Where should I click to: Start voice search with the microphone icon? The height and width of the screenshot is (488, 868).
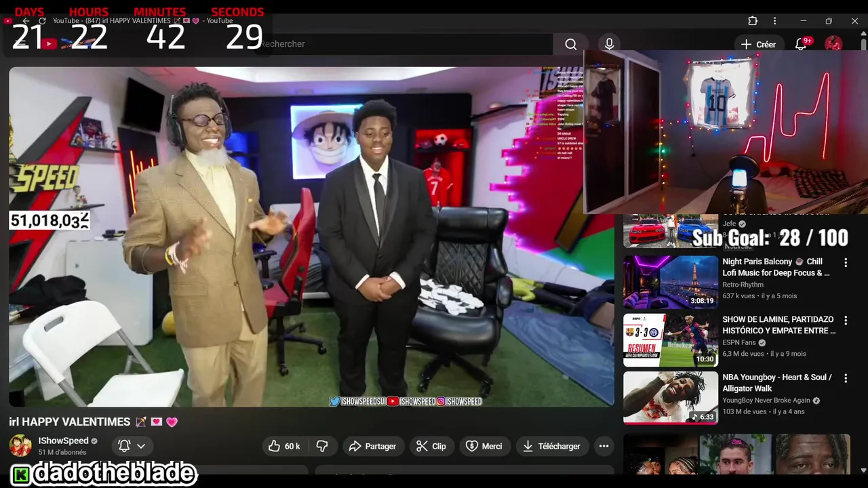click(609, 44)
